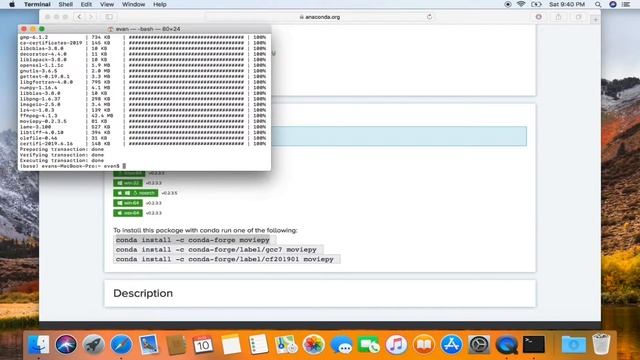Click the Description section heading
The height and width of the screenshot is (360, 640).
[143, 293]
